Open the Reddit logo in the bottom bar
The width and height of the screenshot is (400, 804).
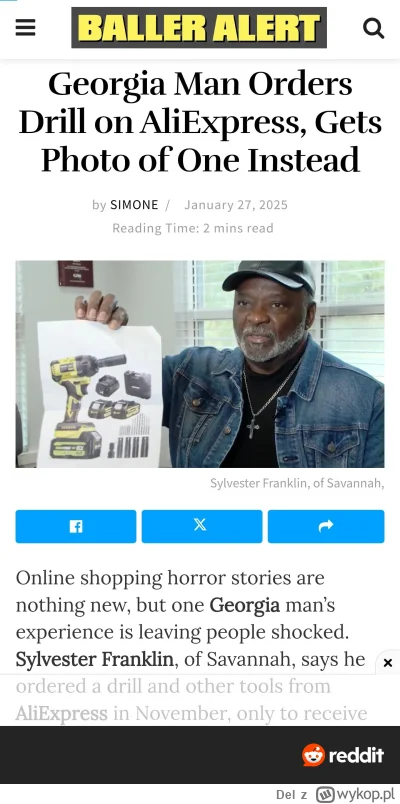[x=343, y=755]
